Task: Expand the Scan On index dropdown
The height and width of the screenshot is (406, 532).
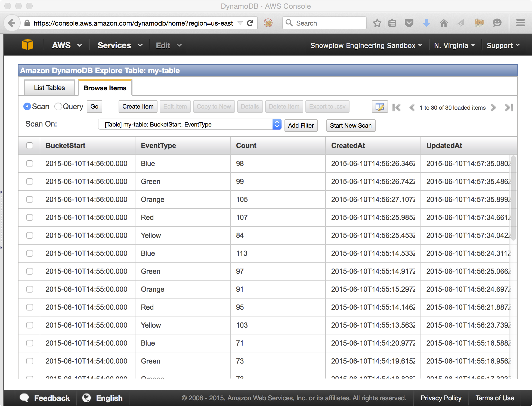Action: pos(277,124)
